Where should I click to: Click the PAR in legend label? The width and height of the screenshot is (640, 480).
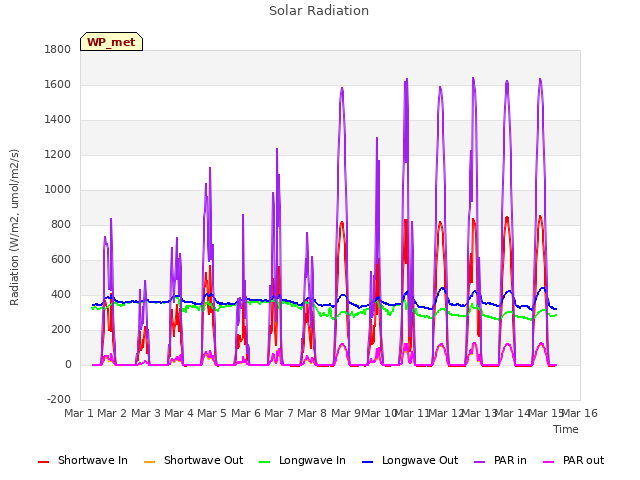[510, 460]
